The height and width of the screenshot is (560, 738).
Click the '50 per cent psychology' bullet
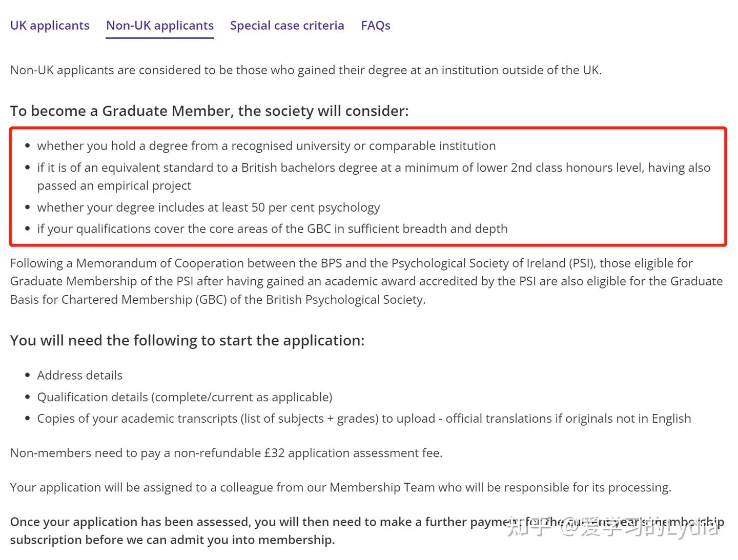(209, 208)
